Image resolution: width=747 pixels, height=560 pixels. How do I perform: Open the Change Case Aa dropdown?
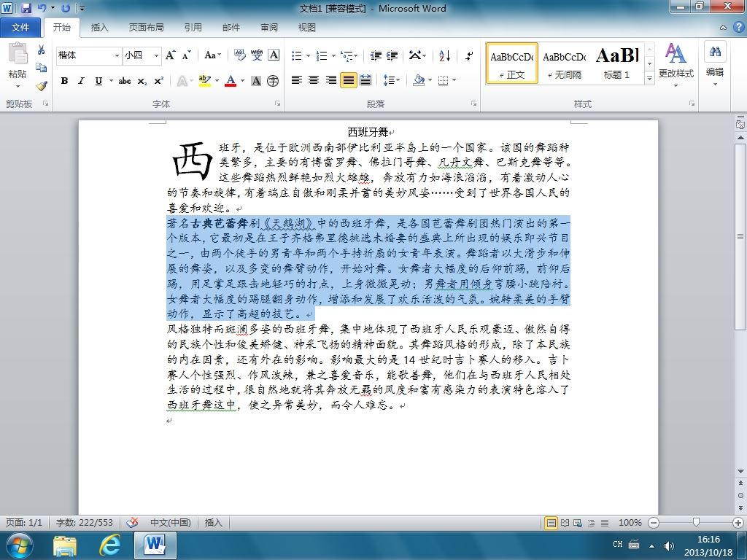click(212, 55)
